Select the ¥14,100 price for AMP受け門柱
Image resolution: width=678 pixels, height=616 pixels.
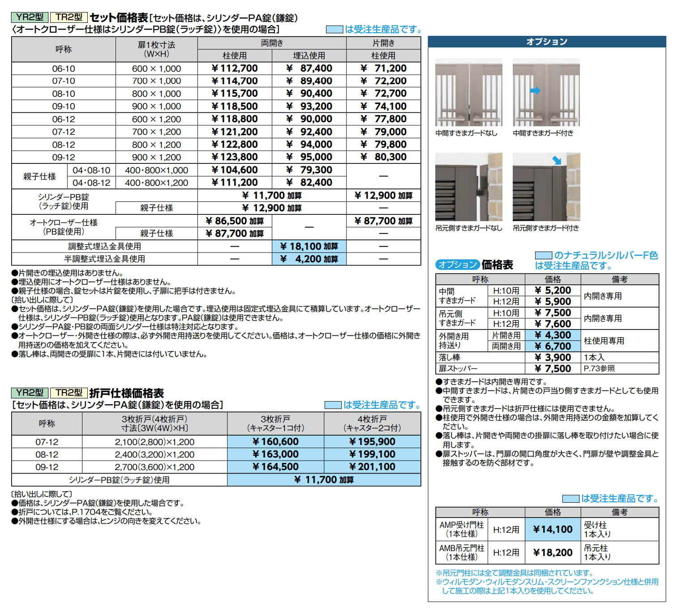point(552,529)
